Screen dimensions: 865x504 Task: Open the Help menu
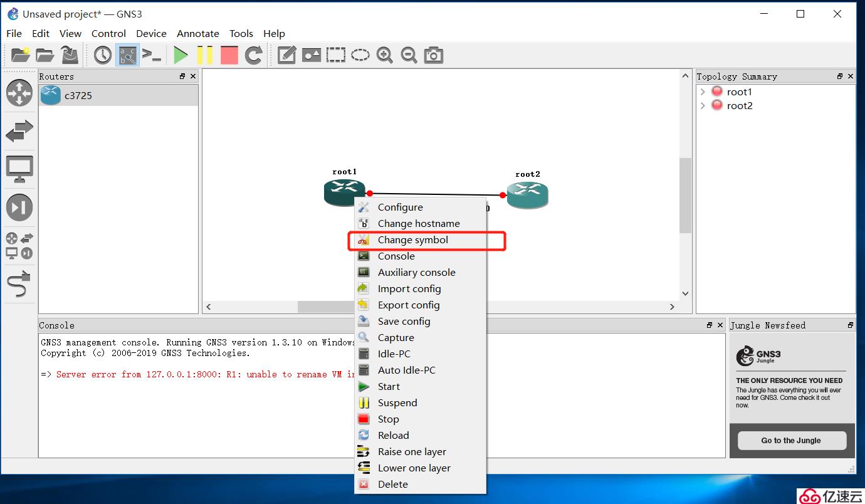click(x=274, y=33)
